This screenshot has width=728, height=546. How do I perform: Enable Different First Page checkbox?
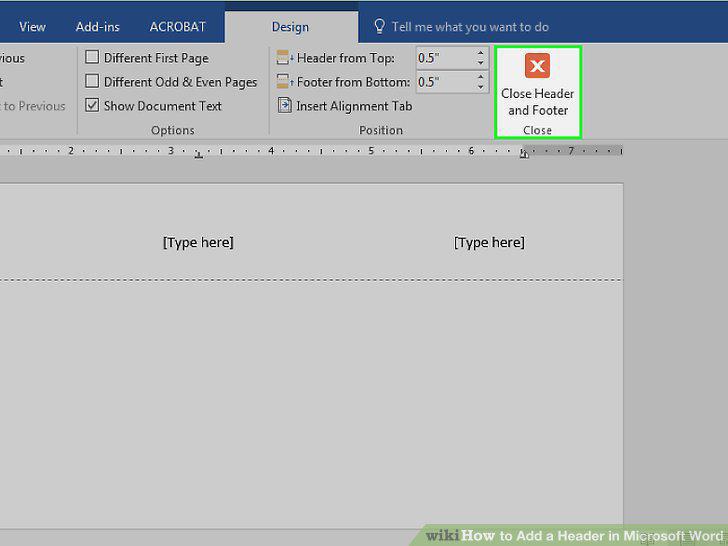point(92,57)
